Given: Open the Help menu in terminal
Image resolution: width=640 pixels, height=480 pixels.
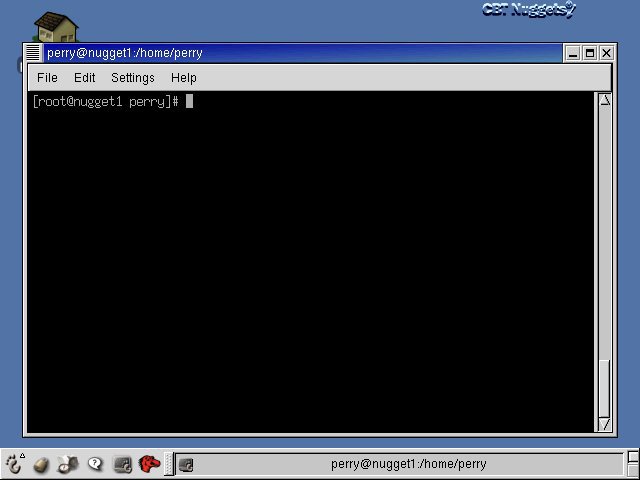Looking at the screenshot, I should (184, 78).
